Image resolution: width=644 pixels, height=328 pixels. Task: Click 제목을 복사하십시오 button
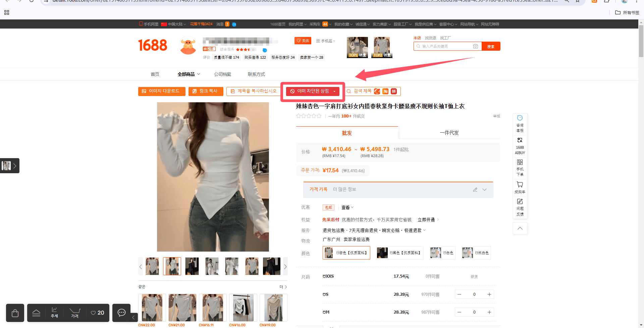(x=254, y=91)
